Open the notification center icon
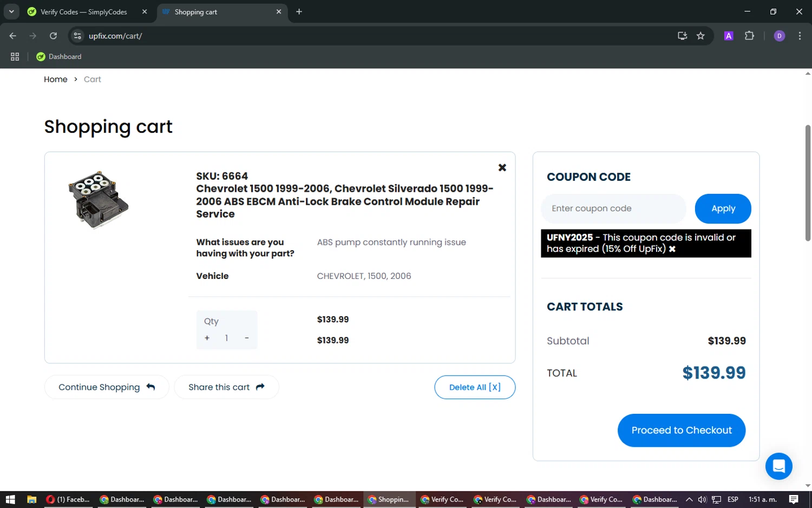This screenshot has height=508, width=812. tap(794, 499)
